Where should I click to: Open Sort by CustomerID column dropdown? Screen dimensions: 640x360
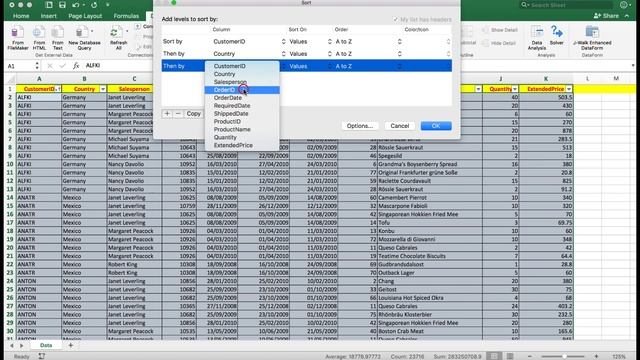pos(249,41)
